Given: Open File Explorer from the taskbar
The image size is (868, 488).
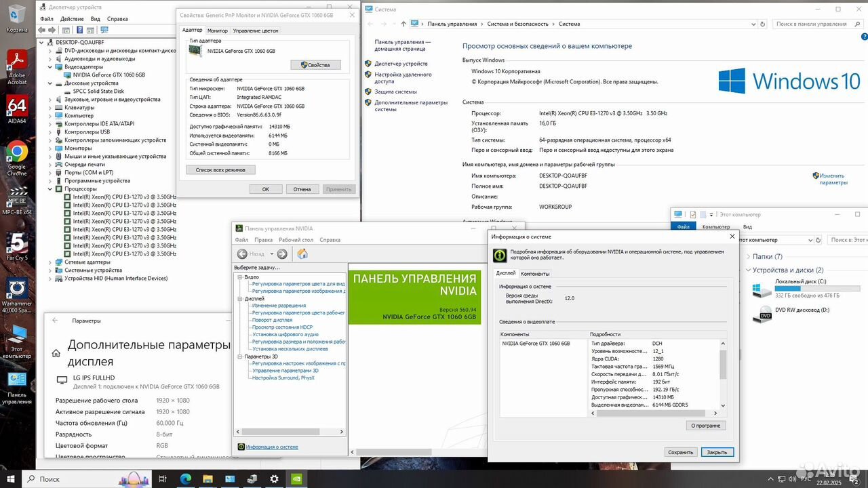Looking at the screenshot, I should point(208,479).
